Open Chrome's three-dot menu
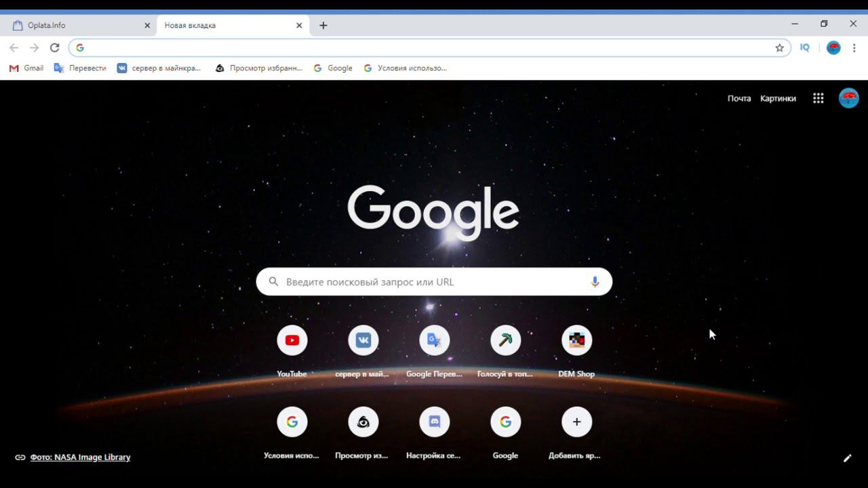Screen dimensions: 868x488 pos(854,48)
